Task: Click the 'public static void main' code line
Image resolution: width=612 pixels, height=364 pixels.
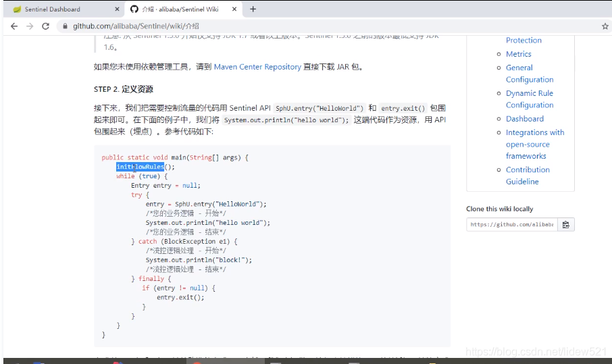Action: (175, 157)
